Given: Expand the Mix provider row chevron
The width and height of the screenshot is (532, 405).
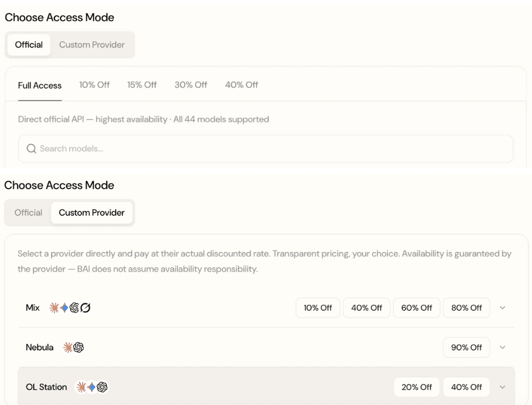Looking at the screenshot, I should coord(502,308).
